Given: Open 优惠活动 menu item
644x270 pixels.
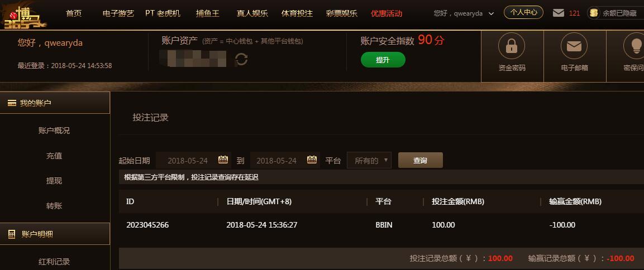Looking at the screenshot, I should pos(387,13).
